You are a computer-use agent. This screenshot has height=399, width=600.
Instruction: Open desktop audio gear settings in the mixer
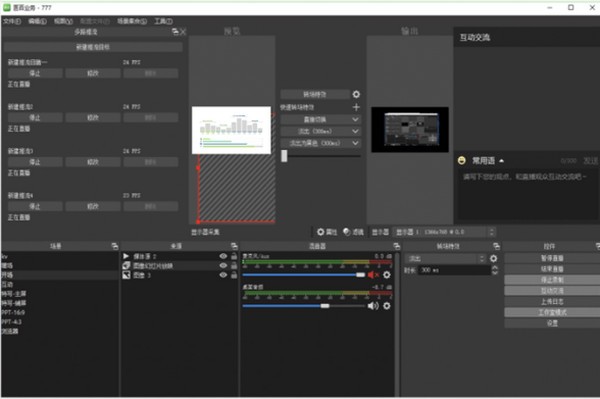387,306
